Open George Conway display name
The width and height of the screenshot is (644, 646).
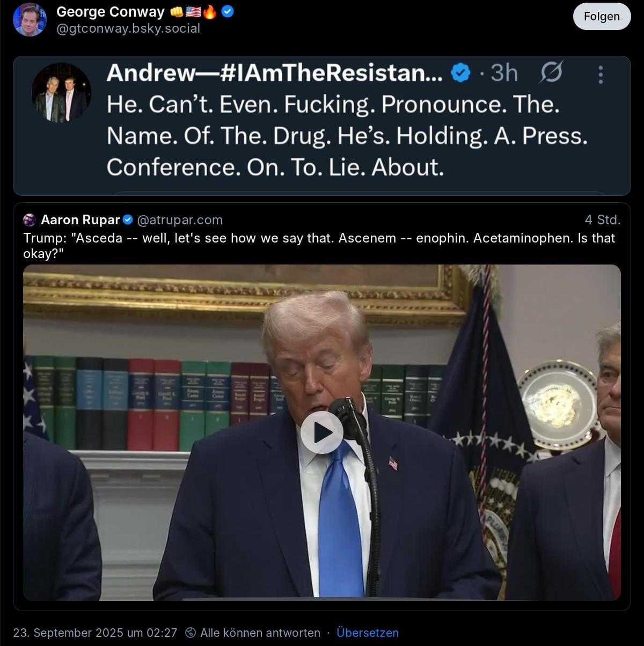111,12
